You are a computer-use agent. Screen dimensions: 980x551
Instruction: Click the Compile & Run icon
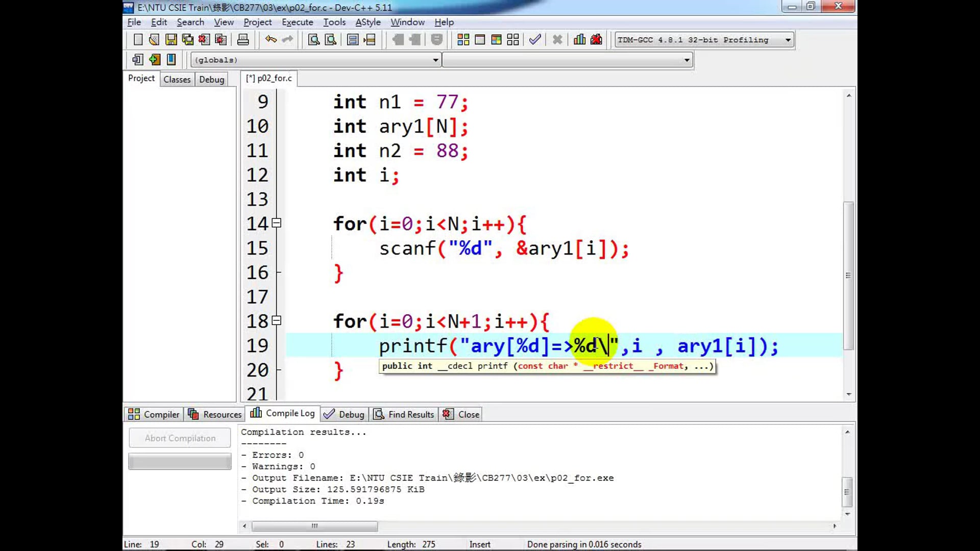(496, 40)
